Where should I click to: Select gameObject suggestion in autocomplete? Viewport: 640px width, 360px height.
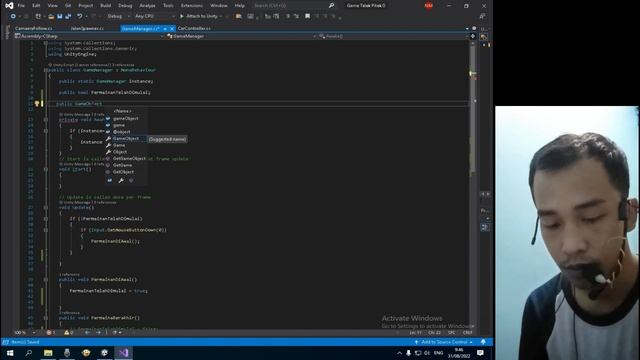[x=126, y=118]
